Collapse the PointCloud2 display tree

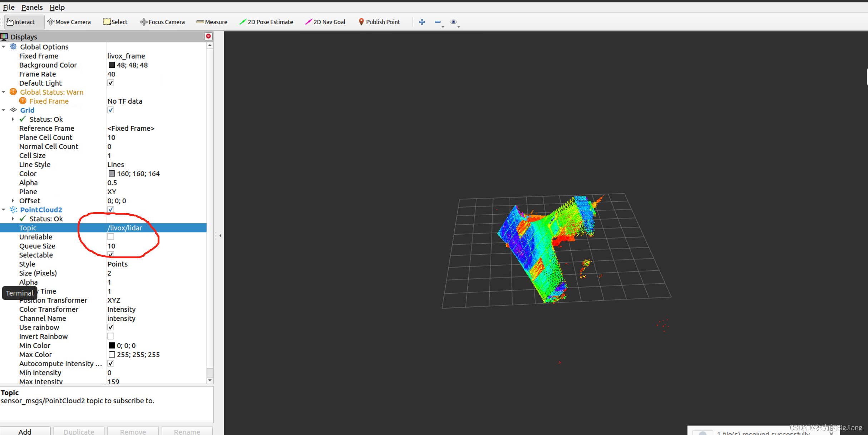pyautogui.click(x=4, y=210)
